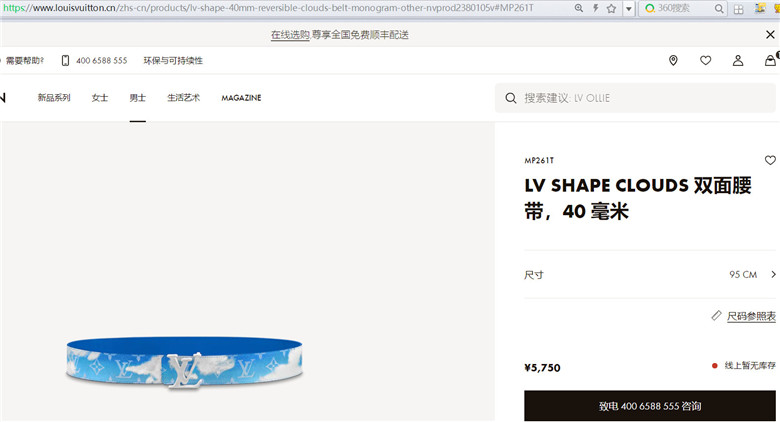The image size is (780, 422).
Task: Follow the 在线选购 link in banner
Action: click(290, 35)
